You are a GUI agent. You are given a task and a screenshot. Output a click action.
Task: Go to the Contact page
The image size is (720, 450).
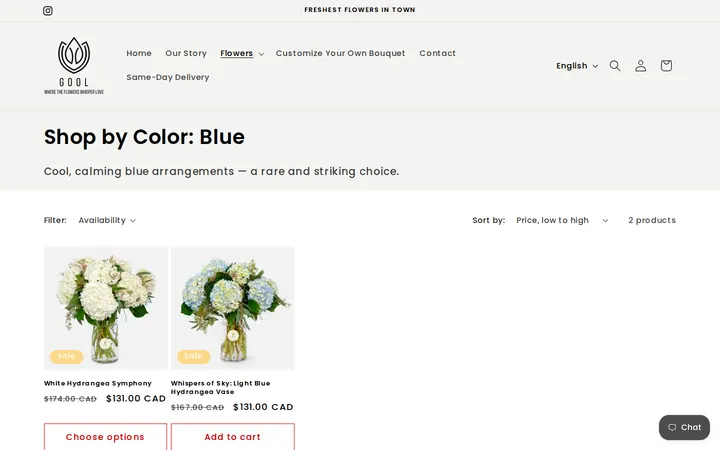(x=437, y=53)
